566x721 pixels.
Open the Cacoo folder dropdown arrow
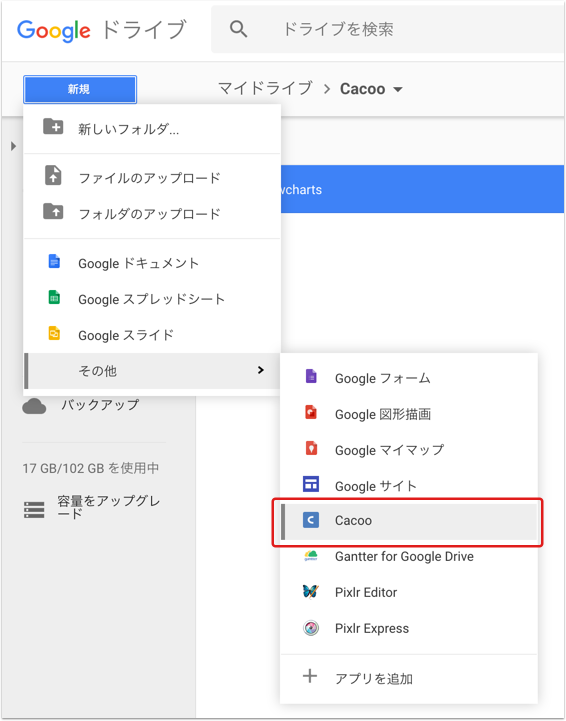(398, 90)
